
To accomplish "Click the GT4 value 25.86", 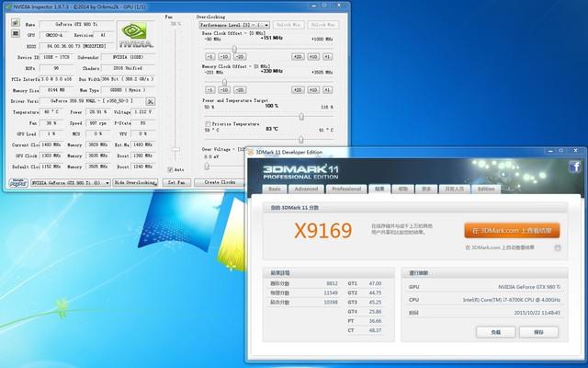I will [x=375, y=312].
